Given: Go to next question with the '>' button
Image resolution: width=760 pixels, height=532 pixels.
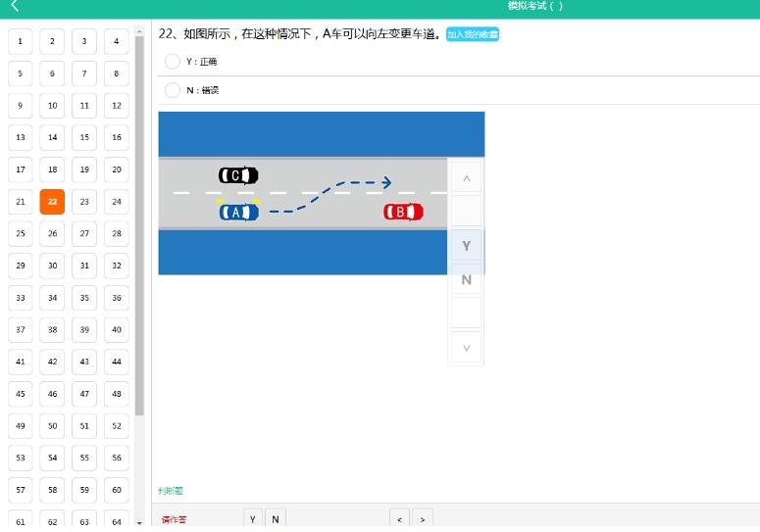Looking at the screenshot, I should coord(423,519).
